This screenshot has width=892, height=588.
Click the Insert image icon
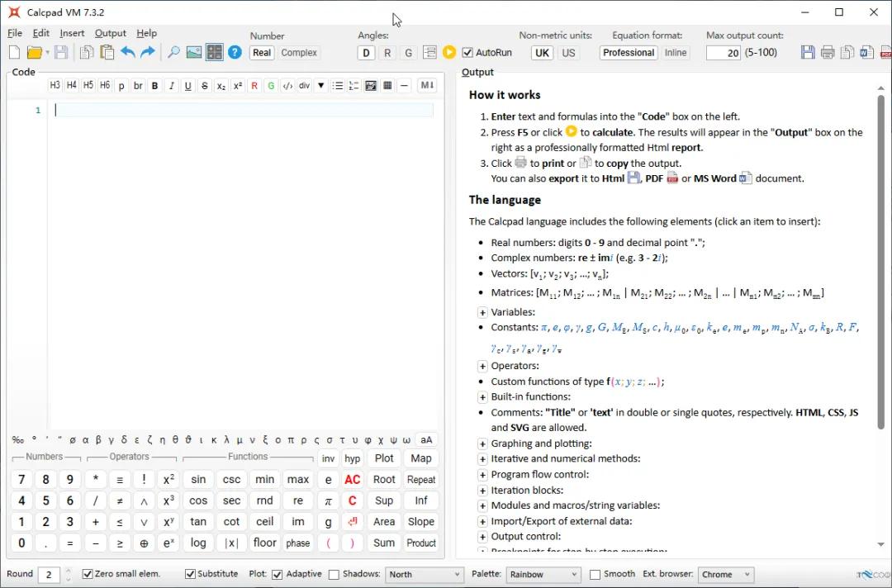tap(194, 52)
